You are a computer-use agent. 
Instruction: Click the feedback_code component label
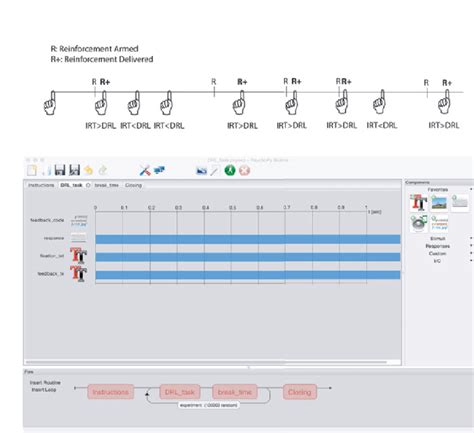[47, 220]
